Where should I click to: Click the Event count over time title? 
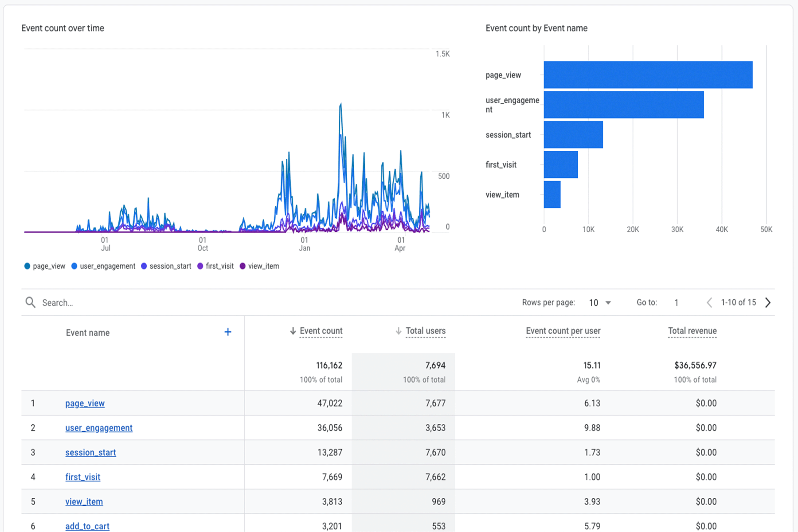tap(63, 28)
